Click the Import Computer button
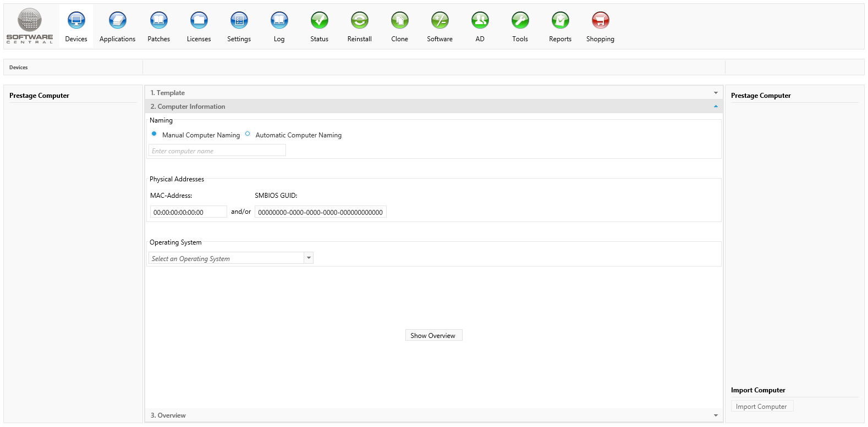This screenshot has width=868, height=427. point(761,407)
